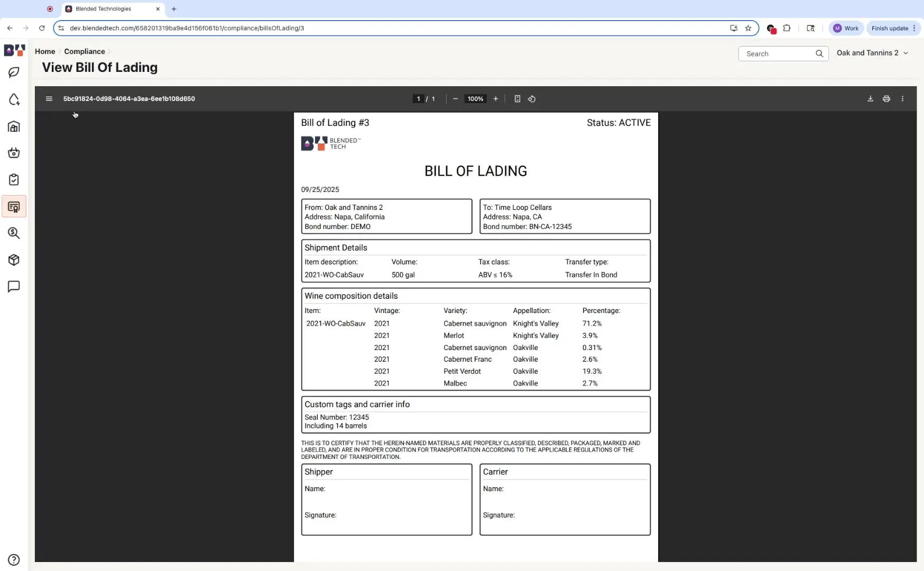The image size is (924, 571).
Task: Click Bond number: BN-CA-12345
Action: [527, 226]
